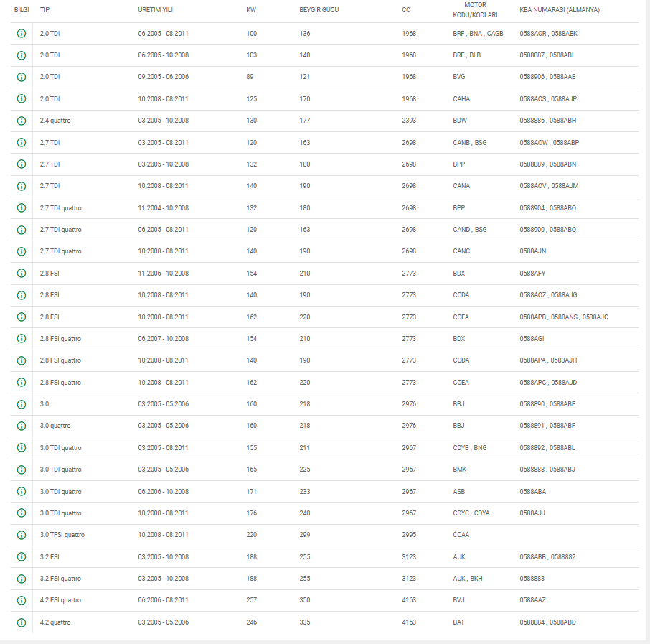This screenshot has width=650, height=644.
Task: Click engine code BVJ
Action: 459,600
